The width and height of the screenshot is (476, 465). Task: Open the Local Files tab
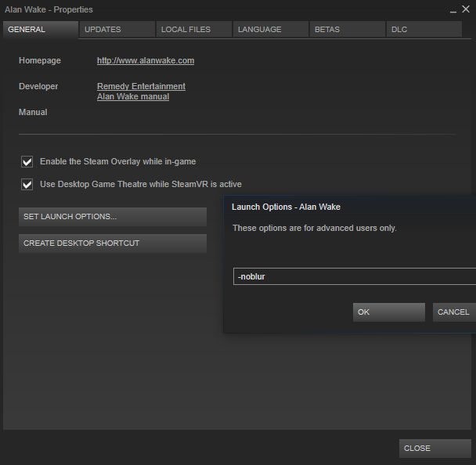pyautogui.click(x=194, y=30)
